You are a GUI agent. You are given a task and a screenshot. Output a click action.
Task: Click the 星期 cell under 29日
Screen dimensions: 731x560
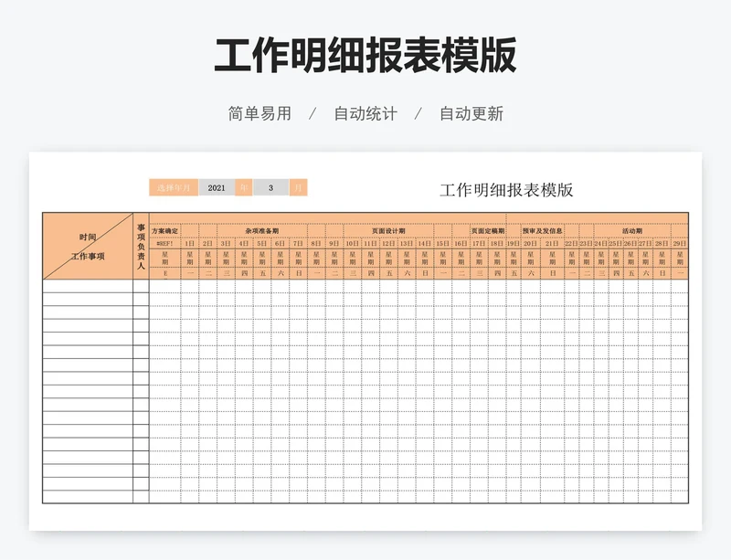[680, 259]
